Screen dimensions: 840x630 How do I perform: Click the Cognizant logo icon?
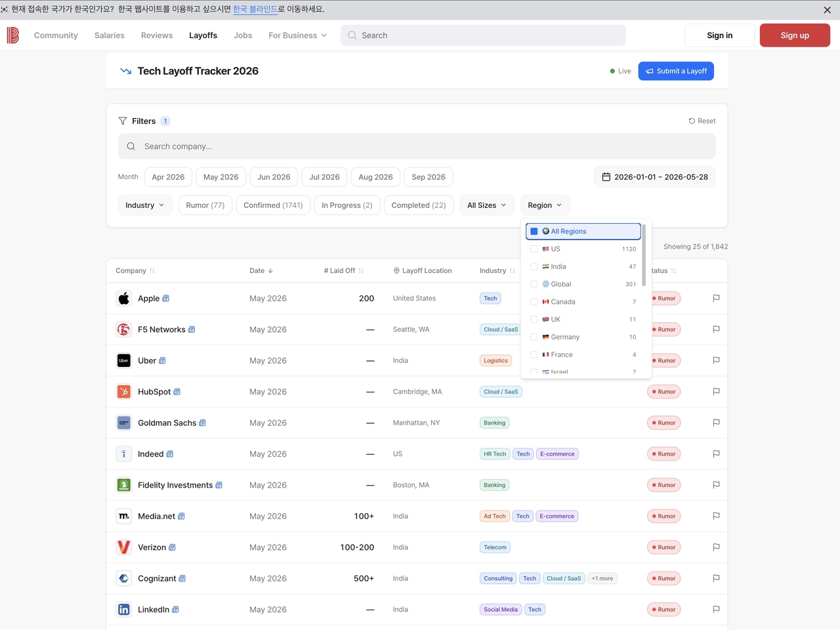pos(123,579)
